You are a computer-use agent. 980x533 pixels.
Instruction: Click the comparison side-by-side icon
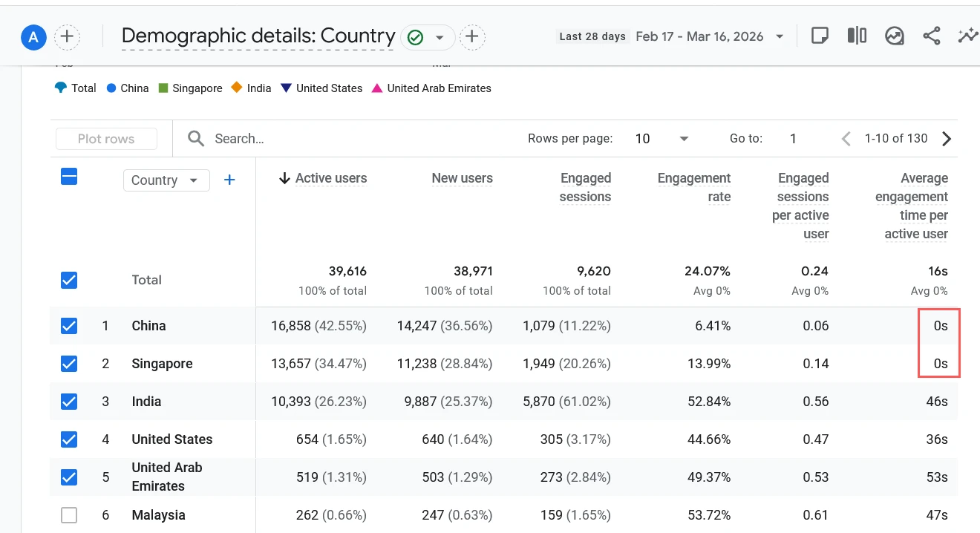pos(856,35)
